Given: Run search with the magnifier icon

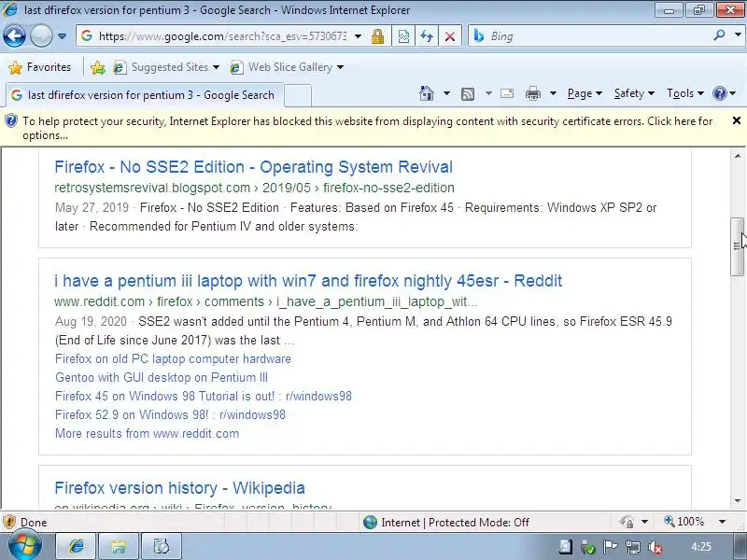Looking at the screenshot, I should (719, 35).
